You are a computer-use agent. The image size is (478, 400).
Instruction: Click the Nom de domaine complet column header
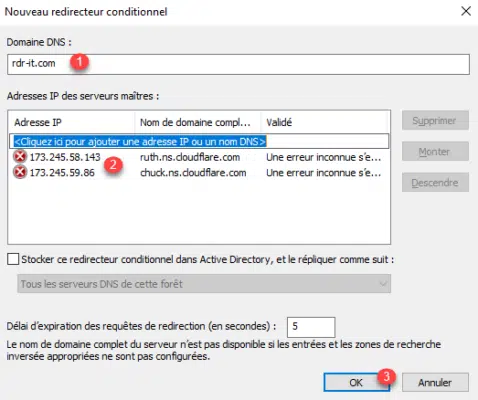pyautogui.click(x=198, y=122)
